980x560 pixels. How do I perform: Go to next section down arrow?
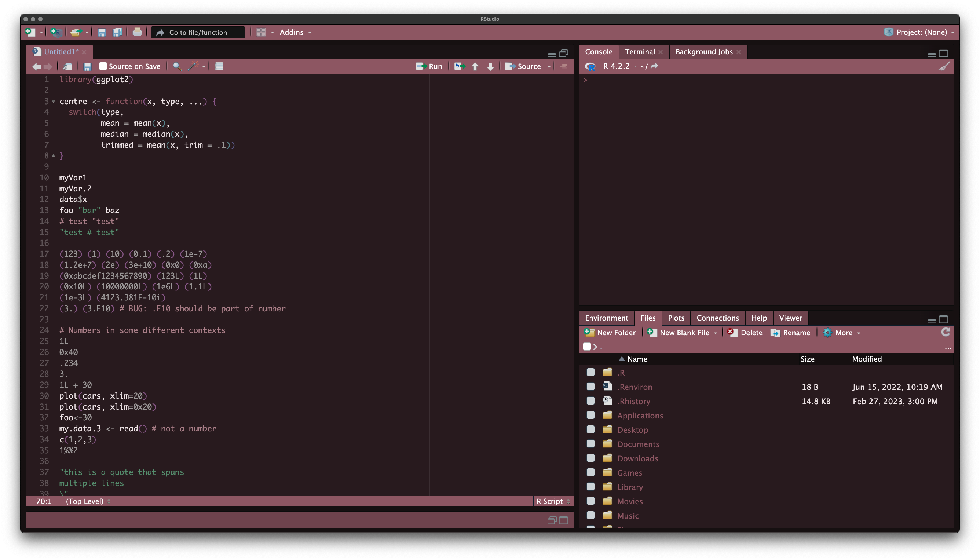pyautogui.click(x=490, y=66)
